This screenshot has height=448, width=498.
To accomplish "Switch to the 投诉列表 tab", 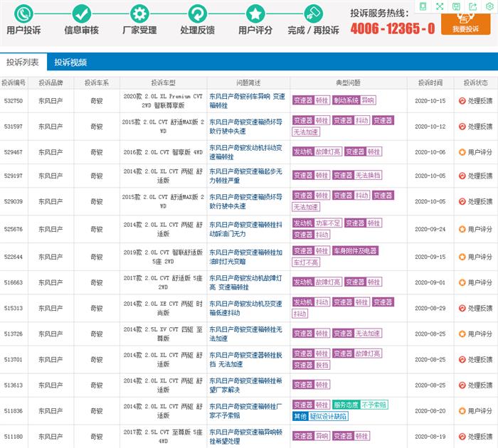I will [x=23, y=62].
